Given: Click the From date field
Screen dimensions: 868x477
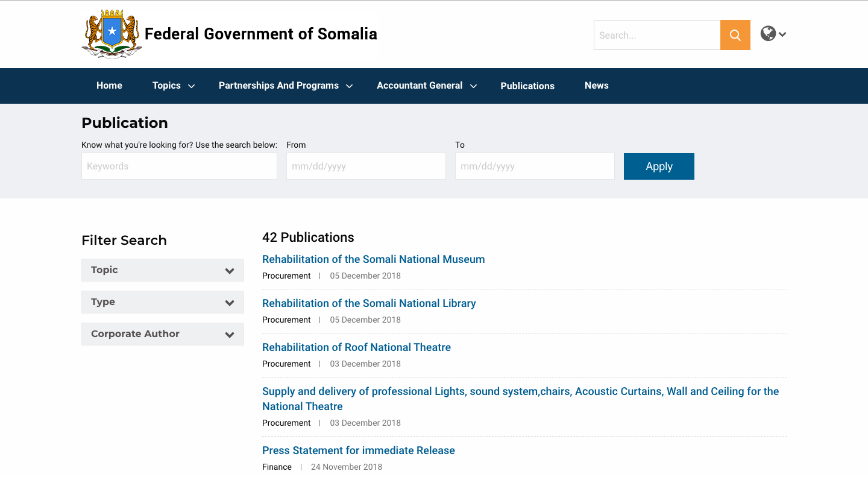Looking at the screenshot, I should coord(366,166).
